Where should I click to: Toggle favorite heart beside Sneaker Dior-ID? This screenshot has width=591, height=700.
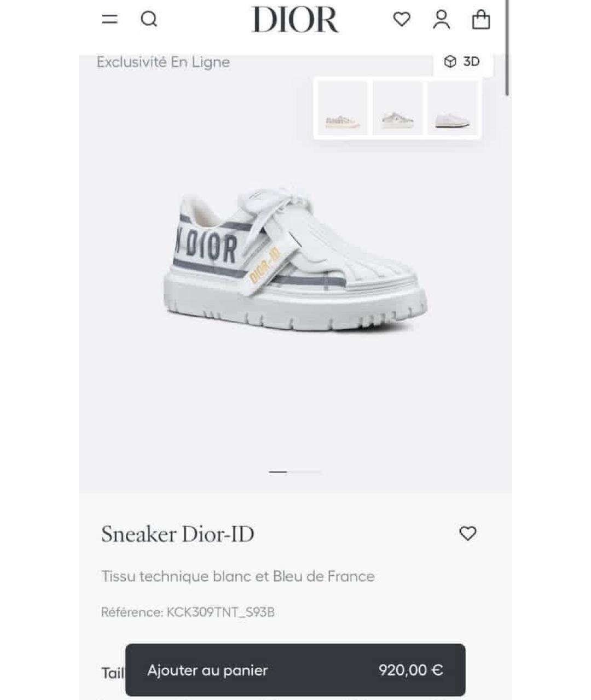(468, 533)
